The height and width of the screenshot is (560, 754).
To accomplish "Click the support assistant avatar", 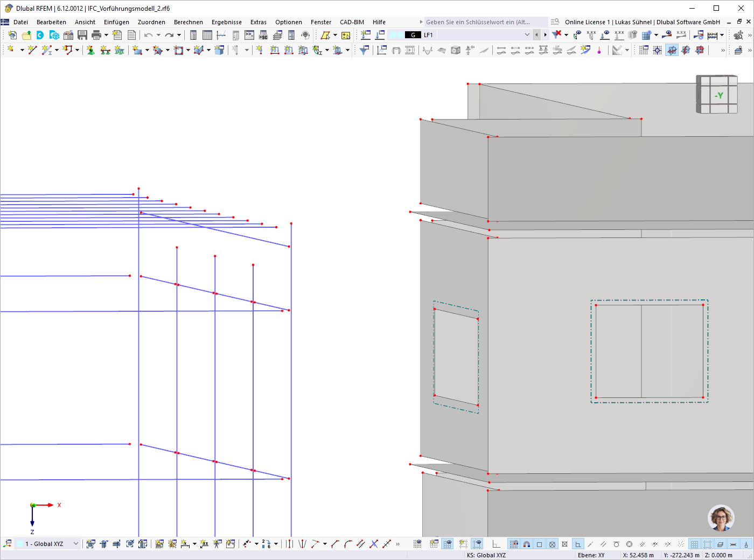I will pos(721,518).
